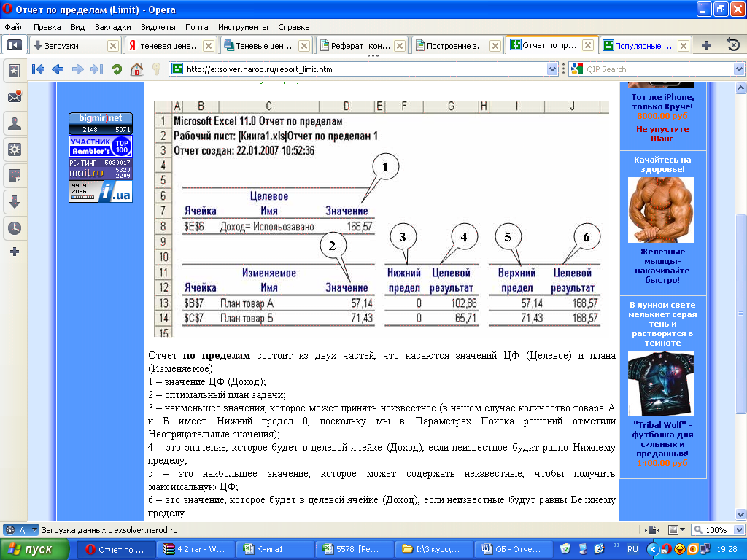
Task: Click the Rambler's Top 100 banner
Action: pos(101,146)
